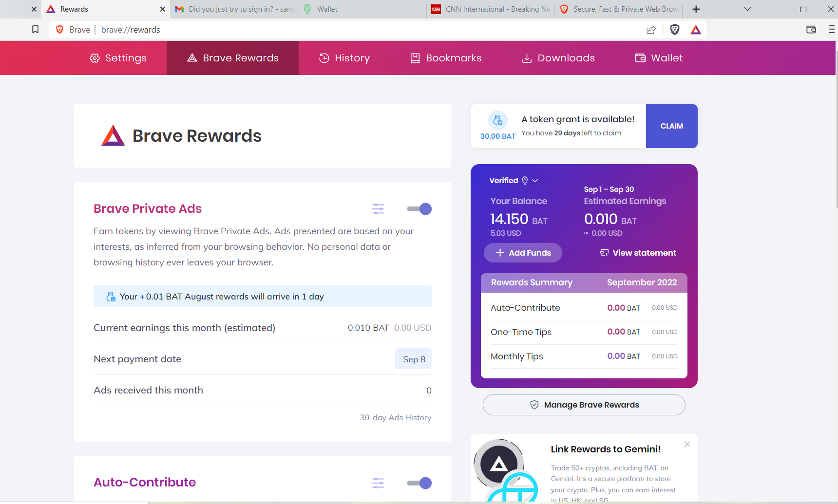Select History in the Rewards navigation

click(x=344, y=57)
